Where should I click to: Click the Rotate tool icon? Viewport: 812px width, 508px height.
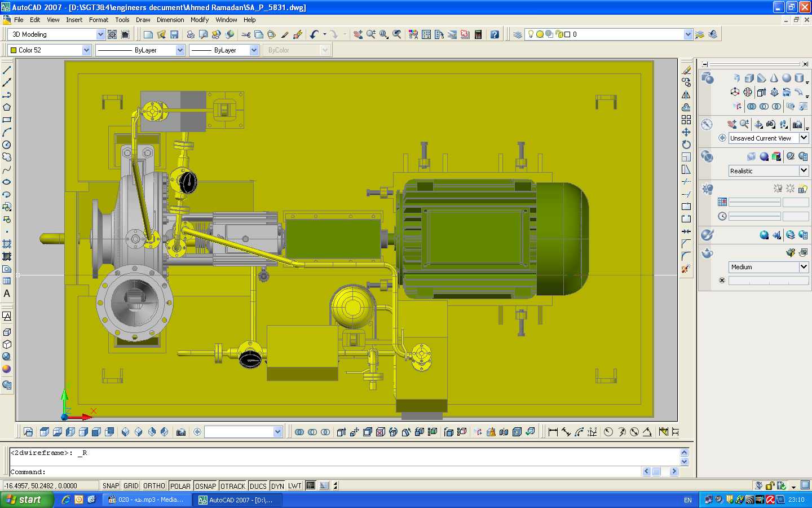(x=686, y=144)
